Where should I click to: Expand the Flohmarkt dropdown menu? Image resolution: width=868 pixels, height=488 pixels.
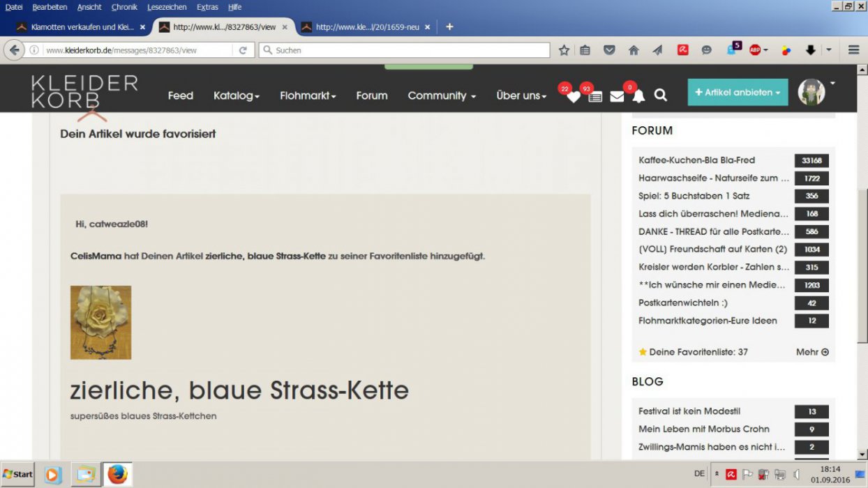[308, 96]
